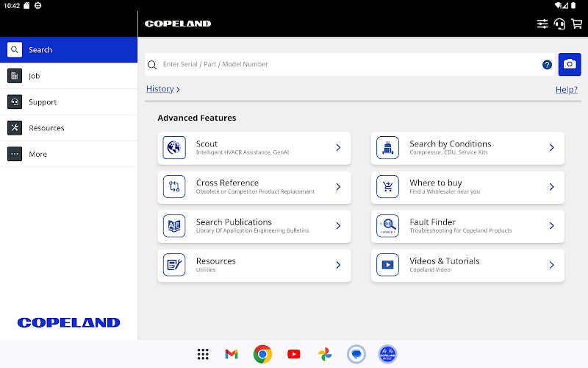Viewport: 588px width, 368px height.
Task: Launch Chrome from the taskbar
Action: pyautogui.click(x=262, y=354)
